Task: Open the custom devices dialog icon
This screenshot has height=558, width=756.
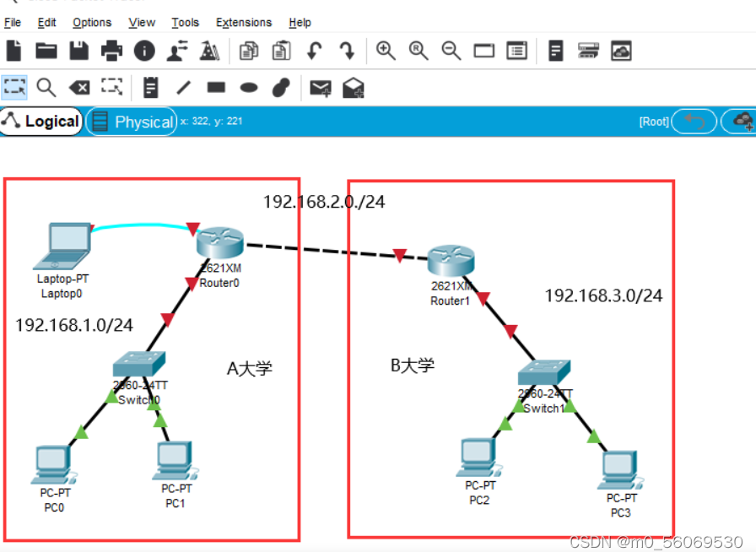Action: 517,51
